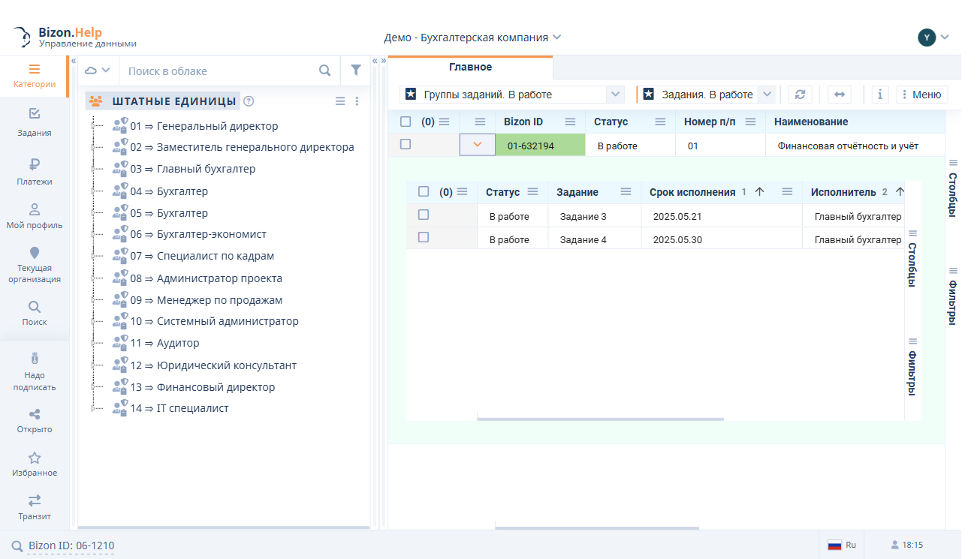The height and width of the screenshot is (559, 980).
Task: Click the Ru language selector
Action: pyautogui.click(x=842, y=545)
